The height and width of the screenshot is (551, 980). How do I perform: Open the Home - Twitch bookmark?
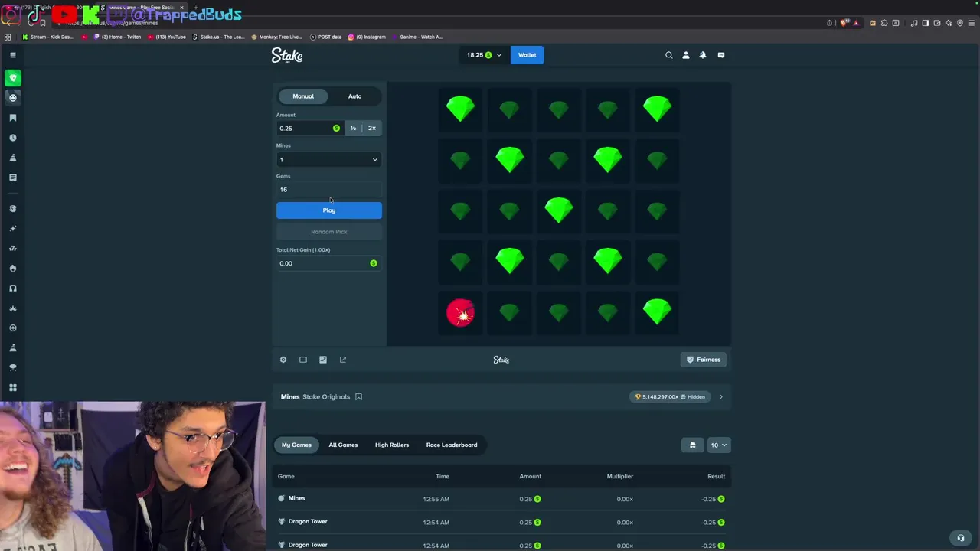(118, 37)
